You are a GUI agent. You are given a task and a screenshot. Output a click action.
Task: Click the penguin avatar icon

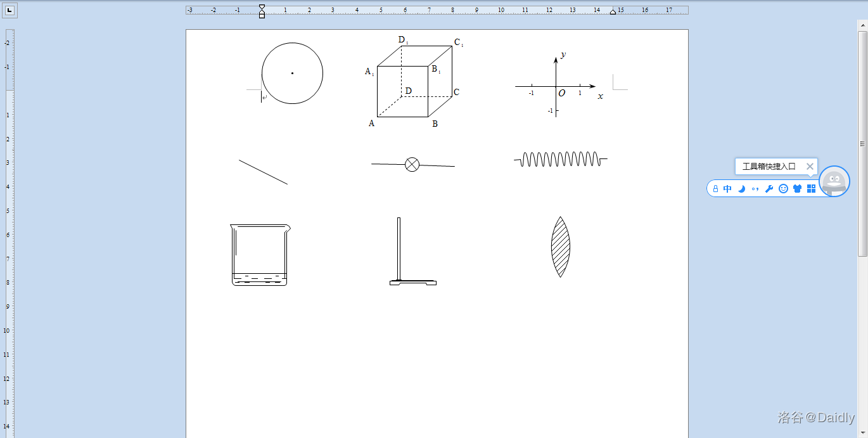pyautogui.click(x=834, y=181)
